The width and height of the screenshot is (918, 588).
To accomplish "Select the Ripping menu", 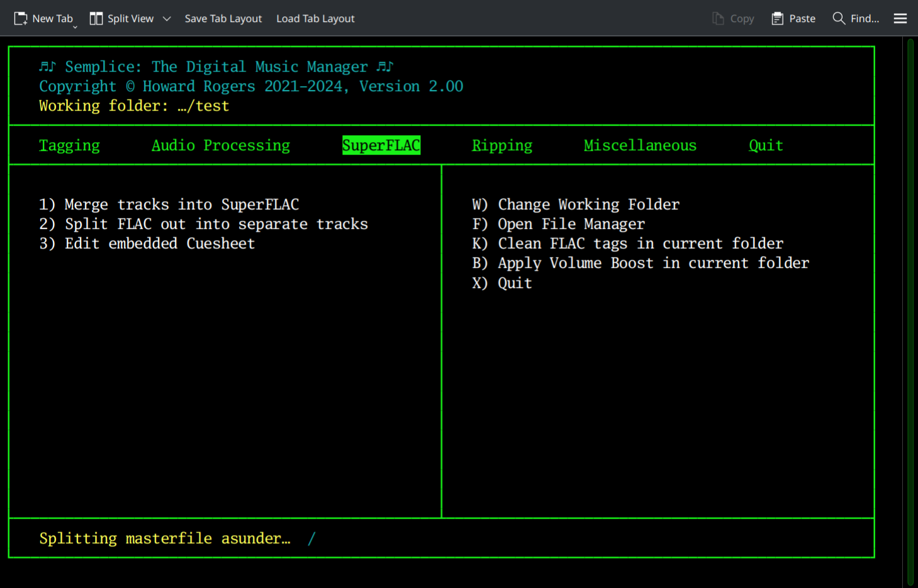I will 501,145.
